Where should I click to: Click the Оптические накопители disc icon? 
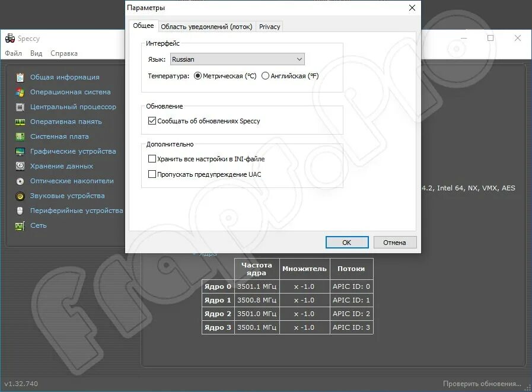click(20, 181)
